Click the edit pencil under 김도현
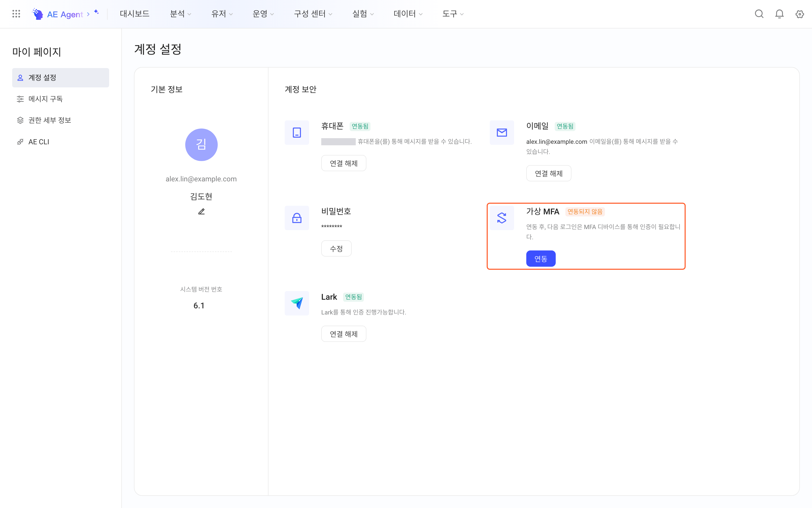The width and height of the screenshot is (812, 508). [x=201, y=211]
